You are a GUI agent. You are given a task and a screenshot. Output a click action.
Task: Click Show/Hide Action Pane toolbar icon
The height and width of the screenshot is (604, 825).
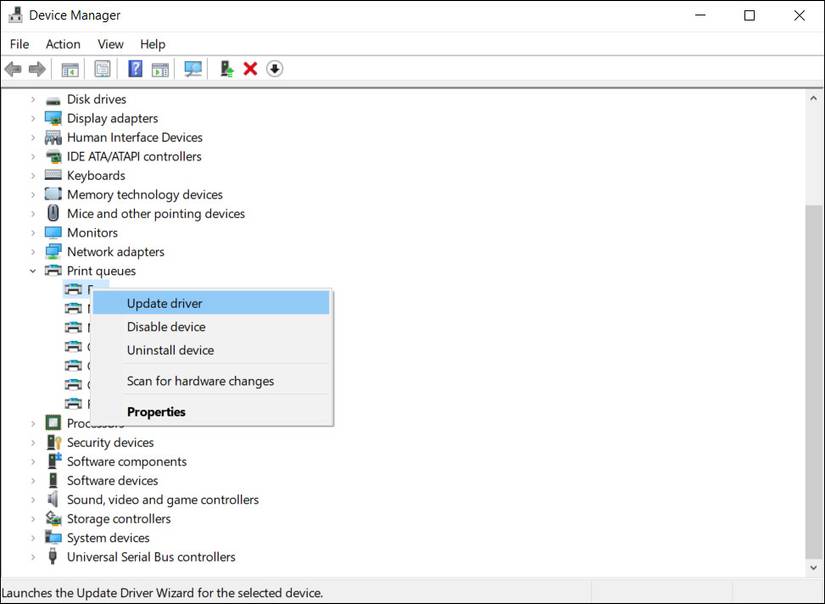click(160, 69)
